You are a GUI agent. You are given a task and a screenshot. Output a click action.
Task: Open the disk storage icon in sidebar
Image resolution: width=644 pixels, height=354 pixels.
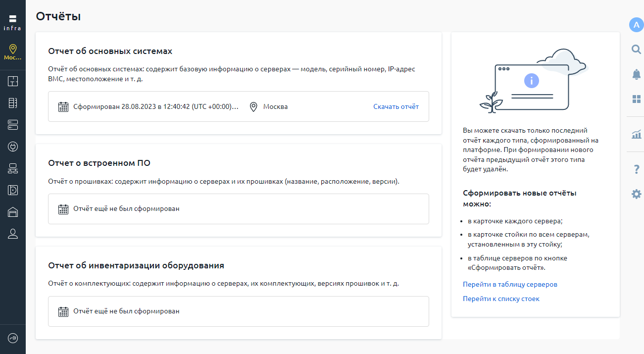click(x=13, y=190)
